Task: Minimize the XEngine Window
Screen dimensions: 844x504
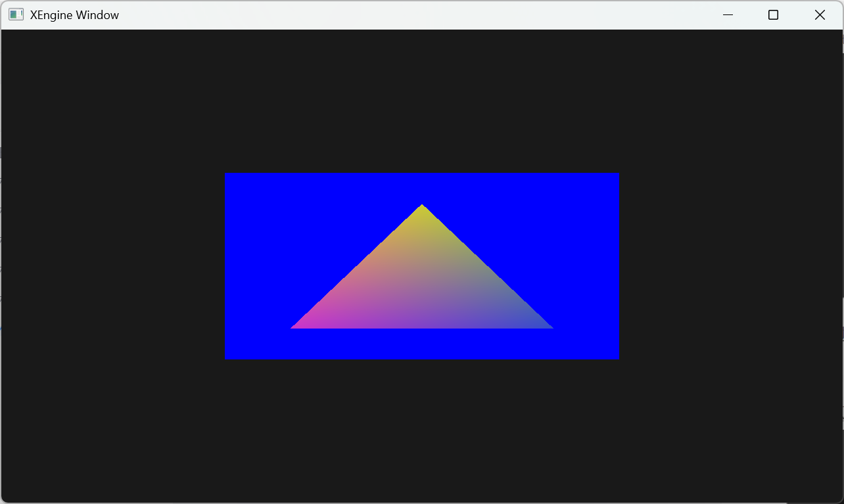Action: pyautogui.click(x=728, y=14)
